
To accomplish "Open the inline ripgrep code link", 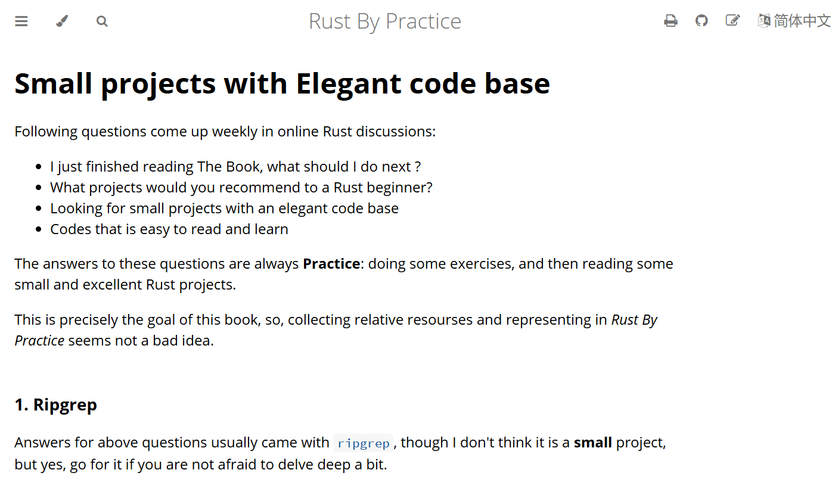I will click(x=363, y=443).
